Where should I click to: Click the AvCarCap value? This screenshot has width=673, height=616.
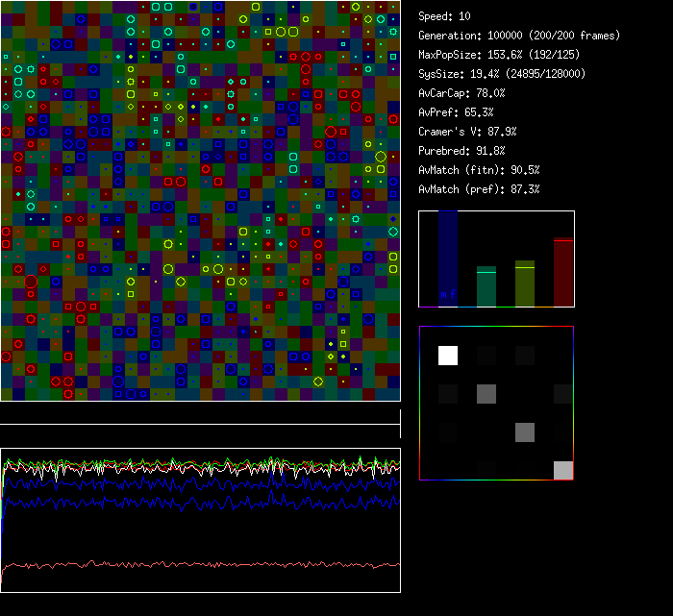tap(462, 93)
